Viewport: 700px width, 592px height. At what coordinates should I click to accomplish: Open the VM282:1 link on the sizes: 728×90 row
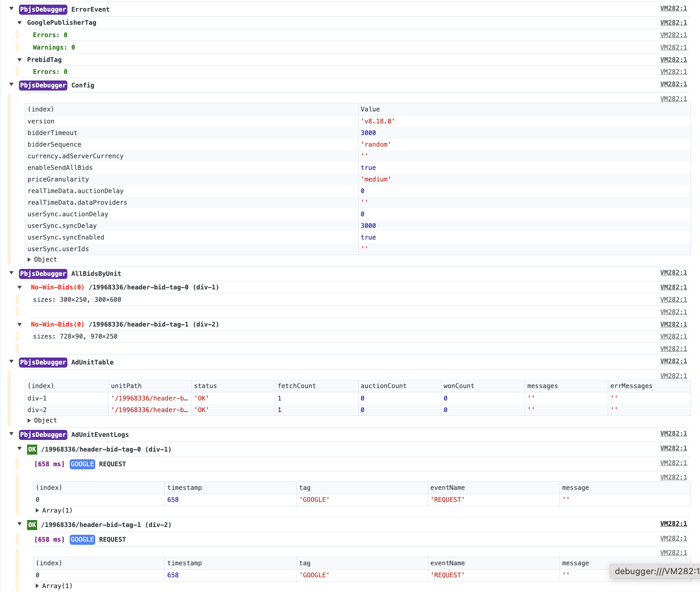click(x=674, y=336)
